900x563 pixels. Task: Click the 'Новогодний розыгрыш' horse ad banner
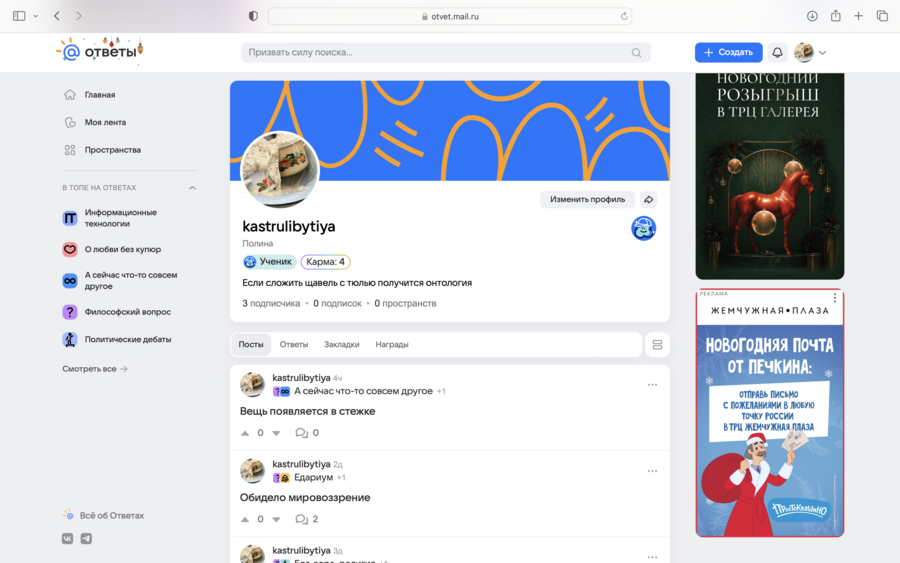(x=770, y=176)
